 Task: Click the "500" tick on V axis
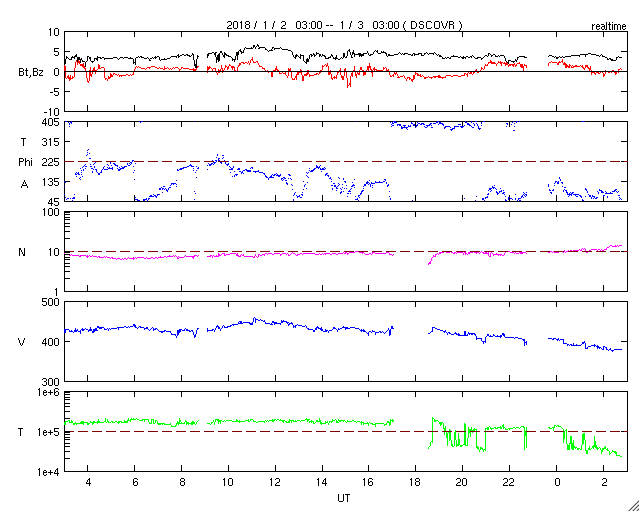click(x=51, y=303)
